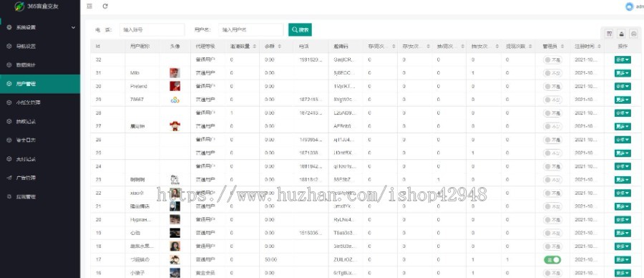Click the export icon above the table
644x278 pixels.
click(x=621, y=34)
